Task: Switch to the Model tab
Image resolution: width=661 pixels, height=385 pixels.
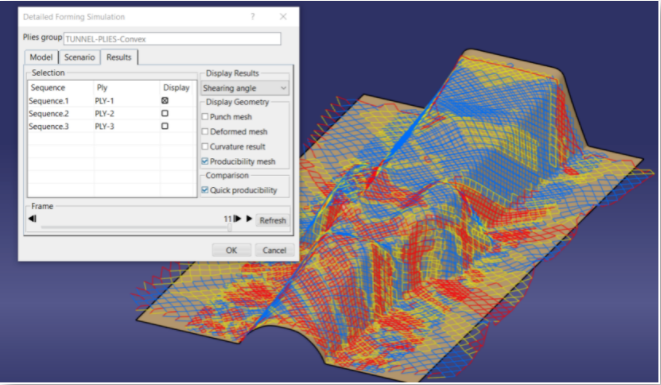Action: coord(41,57)
